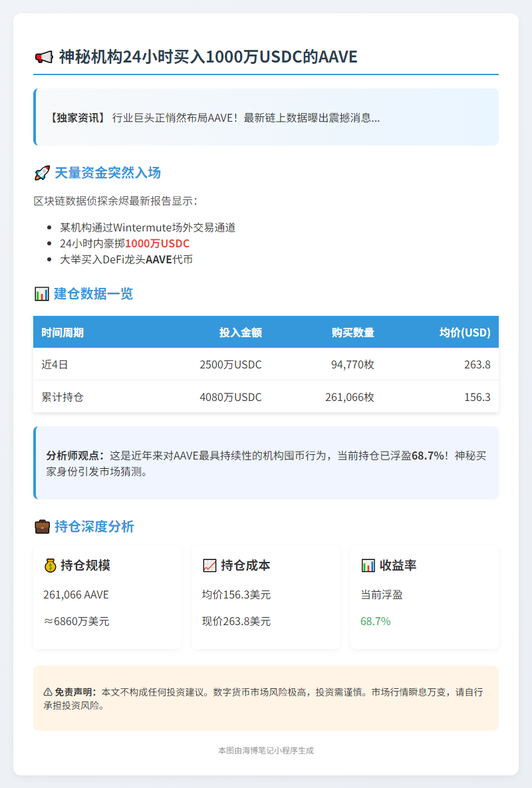This screenshot has height=788, width=532.
Task: Click the 本图由海博笔记小程序生成 footer text
Action: [265, 749]
